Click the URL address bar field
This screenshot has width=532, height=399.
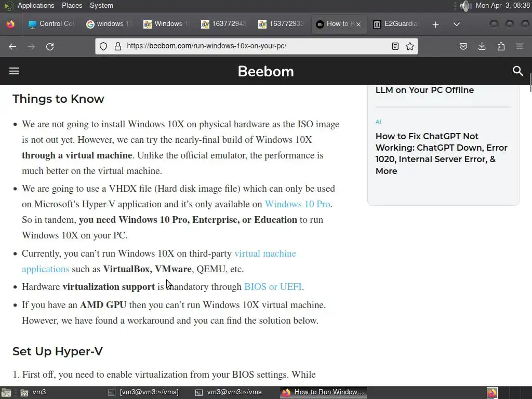click(257, 46)
